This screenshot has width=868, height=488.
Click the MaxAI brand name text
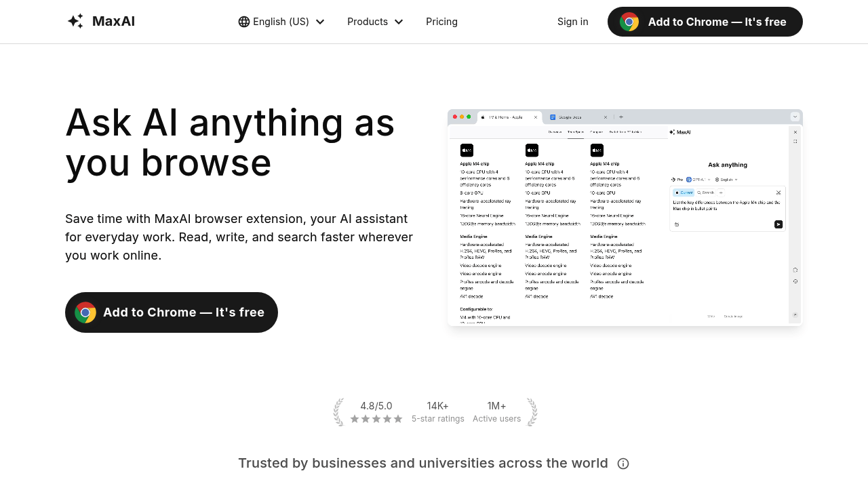click(x=113, y=21)
